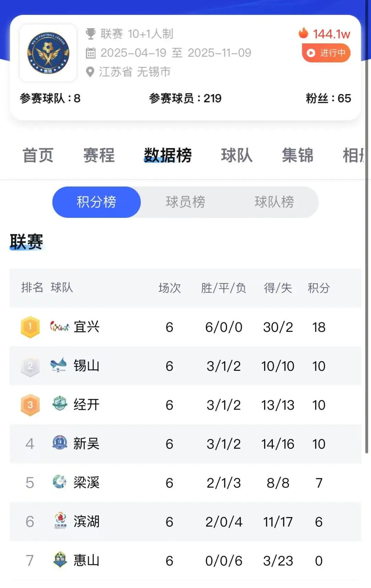
Task: Tap the orange 进行中 status button
Action: click(x=326, y=53)
